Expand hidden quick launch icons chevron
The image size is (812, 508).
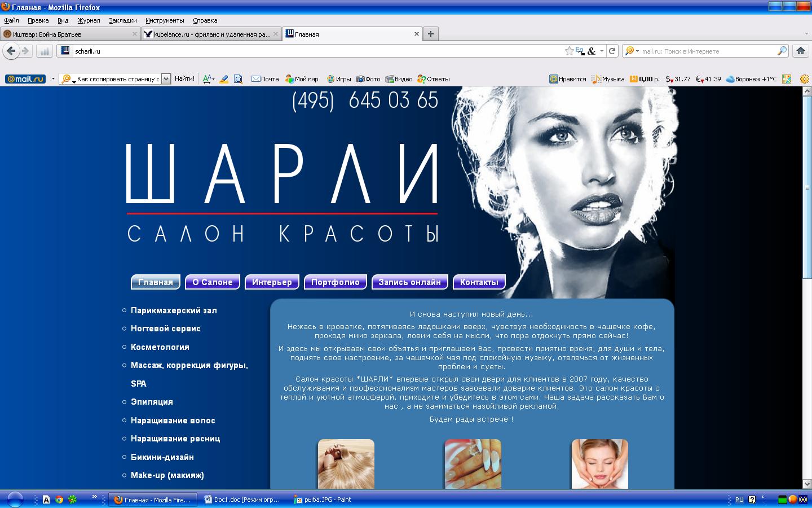coord(95,497)
